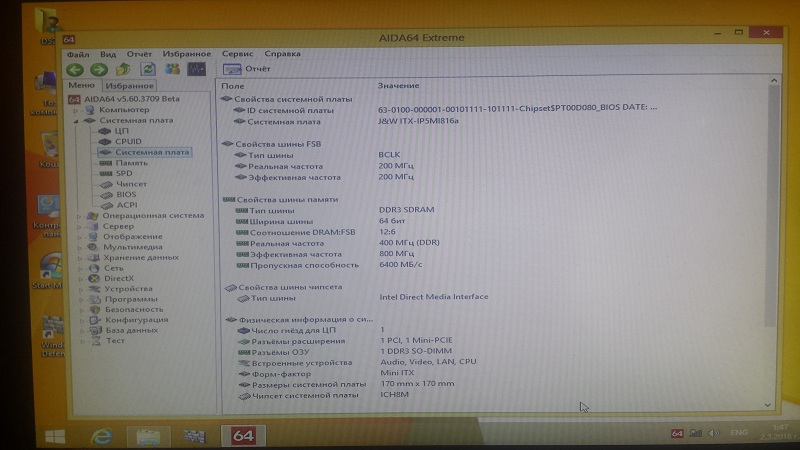
Task: Collapse the Системная плата parent node arrow
Action: pos(77,121)
